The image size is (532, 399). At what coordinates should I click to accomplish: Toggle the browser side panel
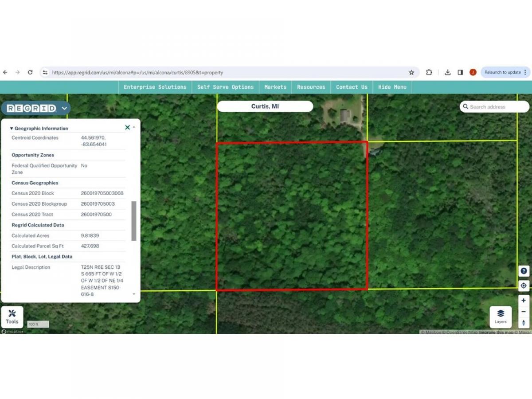460,72
